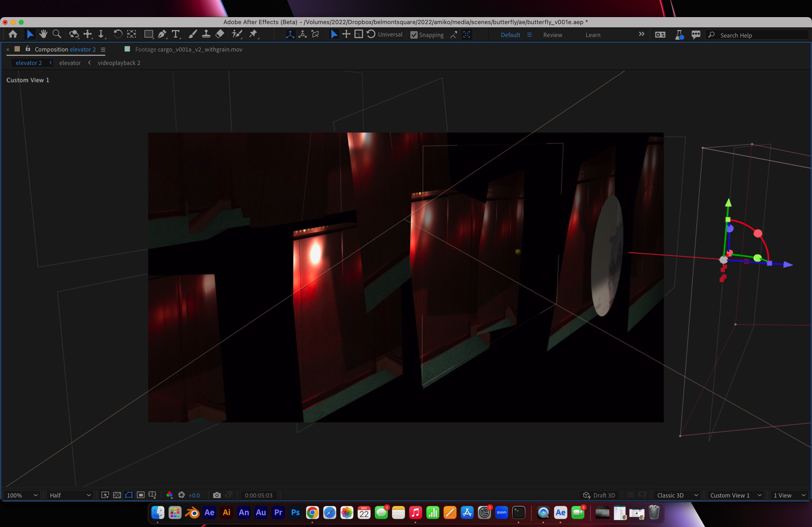Select the Eraser tool
The image size is (812, 527).
click(220, 34)
